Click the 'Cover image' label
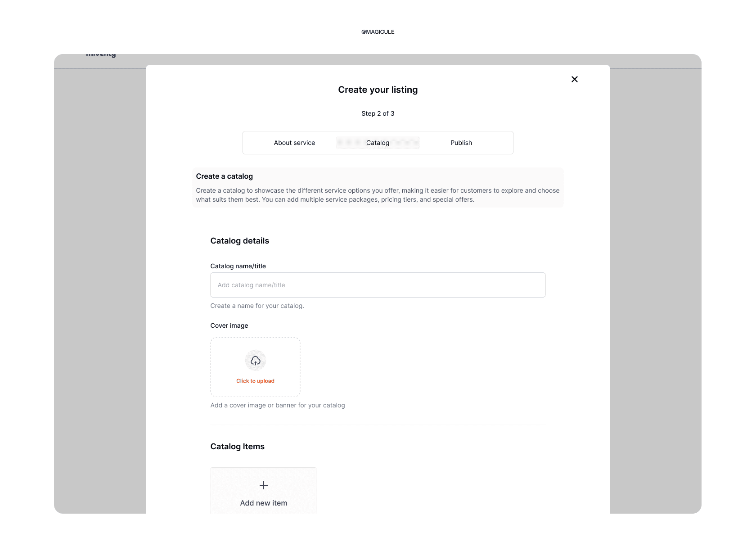Screen dimensions: 756x542 [229, 325]
